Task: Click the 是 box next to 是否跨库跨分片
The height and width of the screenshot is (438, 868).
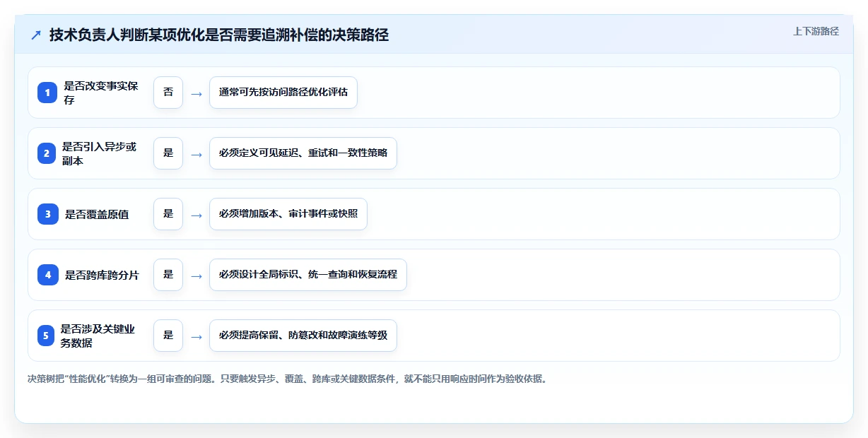Action: click(x=168, y=275)
